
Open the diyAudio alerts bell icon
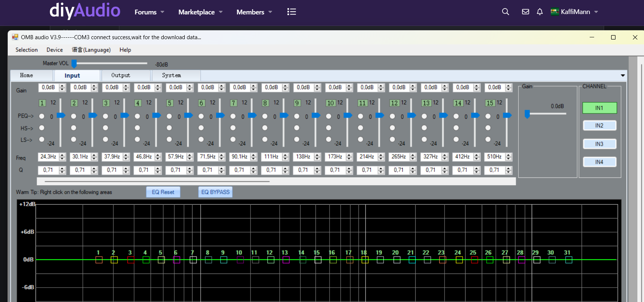click(540, 12)
